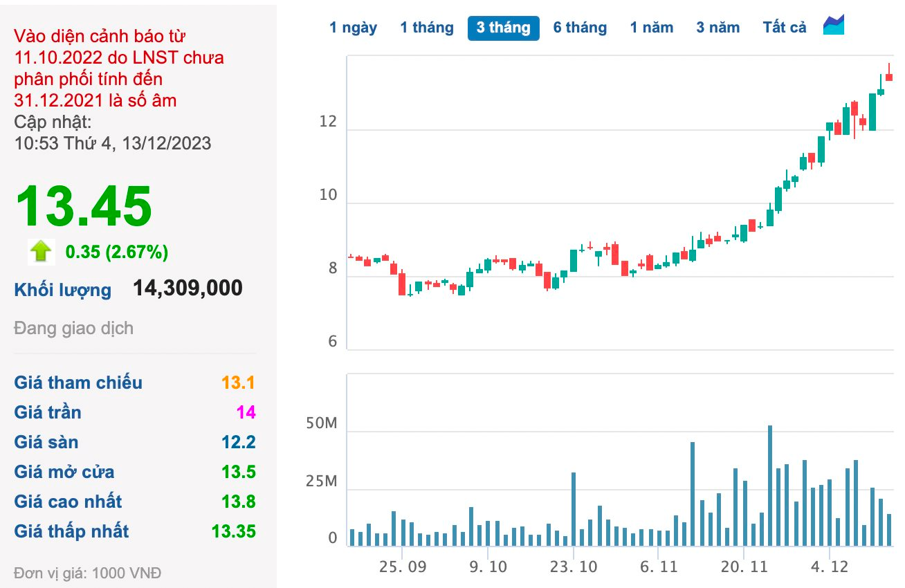Viewport: 905px width, 588px height.
Task: Click the ceiling price 14
Action: pyautogui.click(x=246, y=412)
